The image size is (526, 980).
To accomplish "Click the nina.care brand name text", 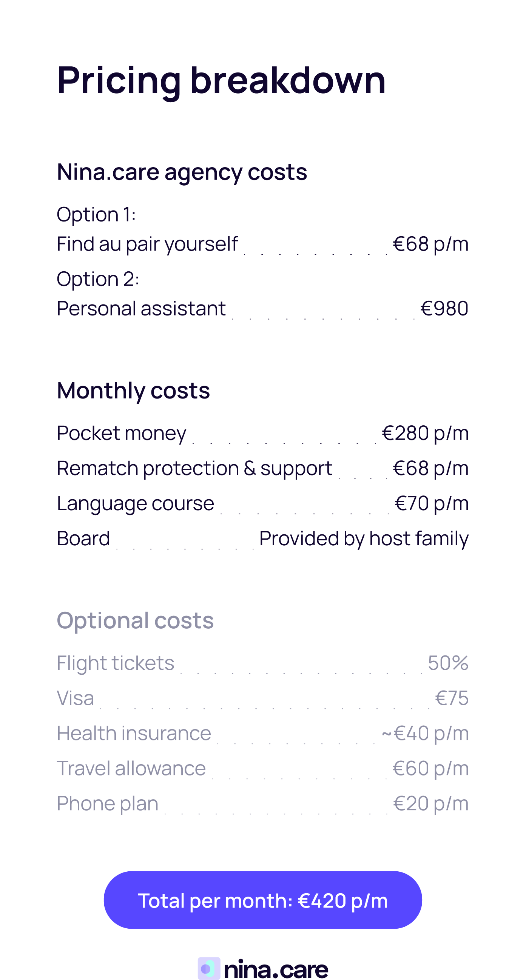I will (276, 969).
